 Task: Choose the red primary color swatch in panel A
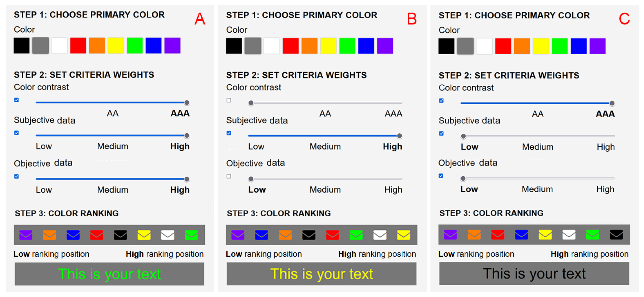pos(78,46)
